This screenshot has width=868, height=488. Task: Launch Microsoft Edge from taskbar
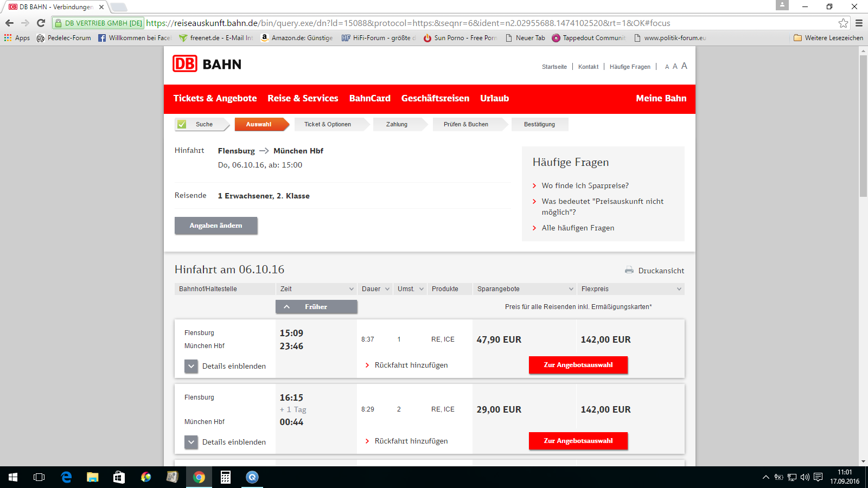click(x=66, y=477)
